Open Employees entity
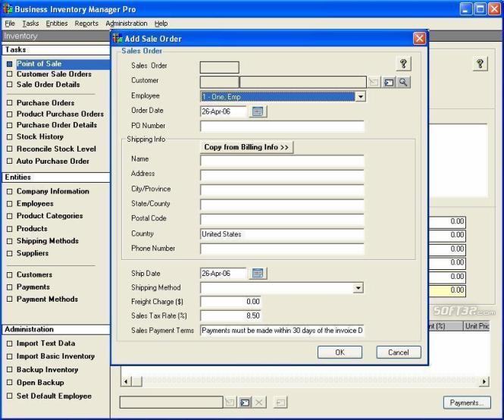Viewport: 504px width, 420px height. click(x=35, y=204)
